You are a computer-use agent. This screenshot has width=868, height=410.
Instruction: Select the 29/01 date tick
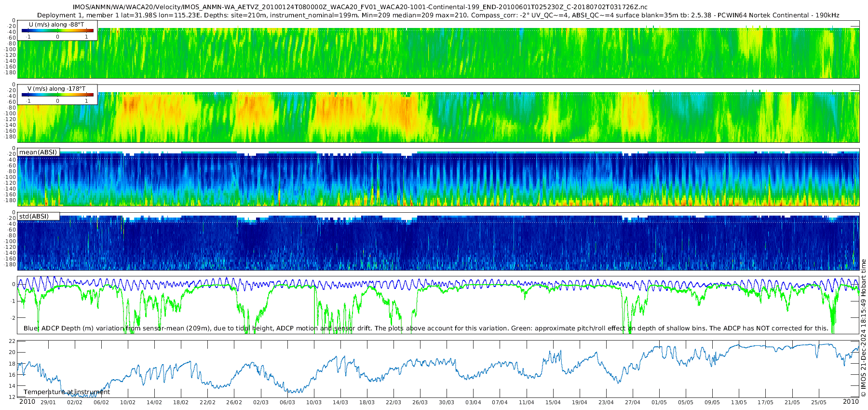click(48, 403)
